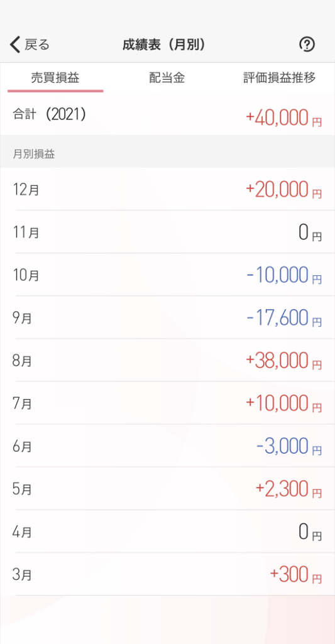This screenshot has width=335, height=644.
Task: Open the 3月 row with +300円
Action: pyautogui.click(x=167, y=574)
